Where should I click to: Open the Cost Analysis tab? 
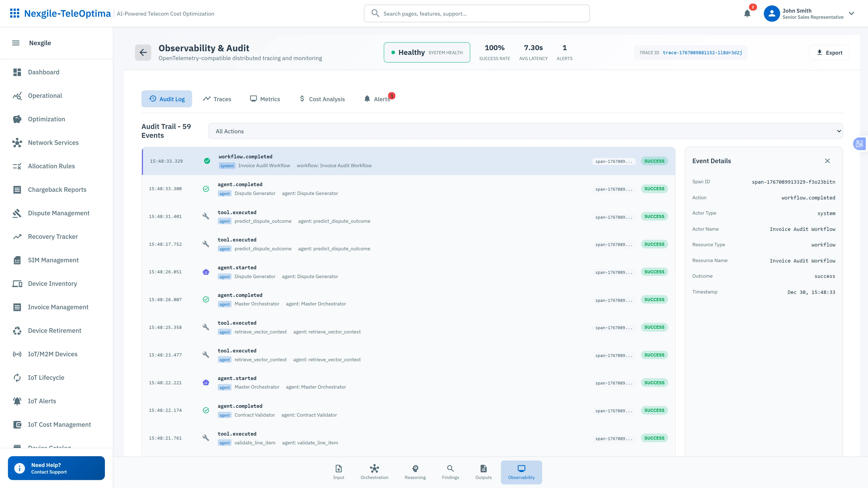pos(322,99)
